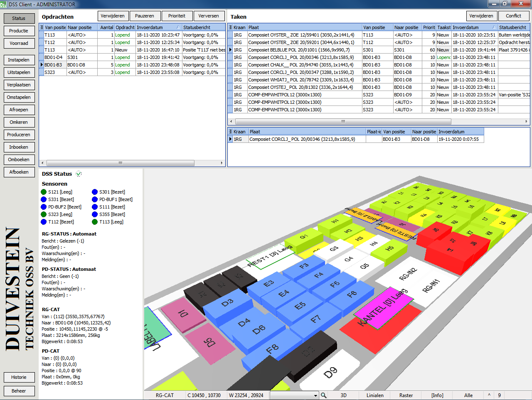Click the S355 blue sensor indicator
This screenshot has height=400, width=532.
94,214
